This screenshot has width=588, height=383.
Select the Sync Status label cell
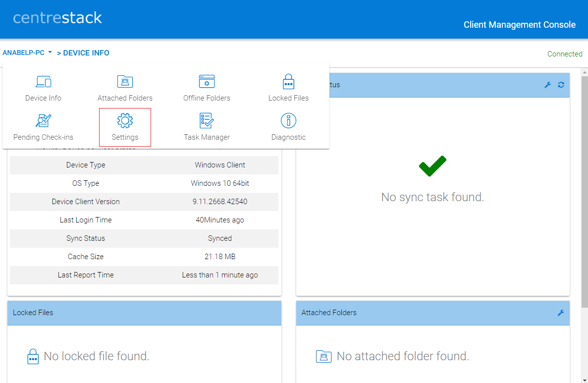point(86,239)
